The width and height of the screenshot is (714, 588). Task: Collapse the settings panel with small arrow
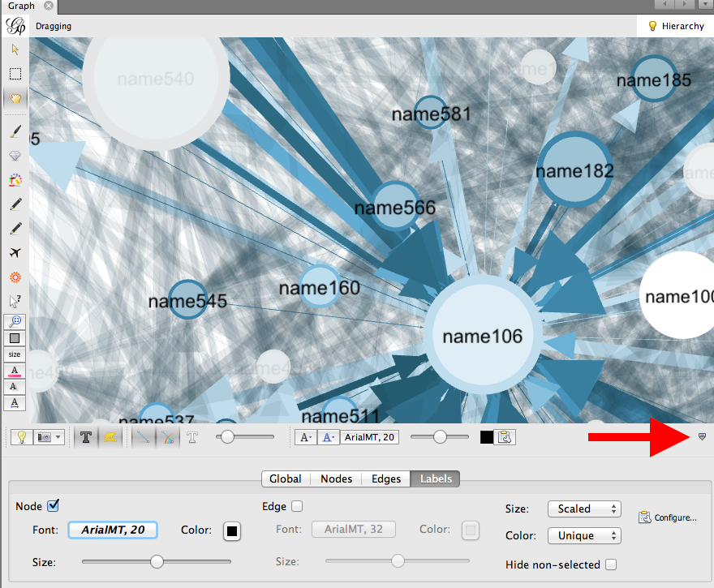[702, 437]
